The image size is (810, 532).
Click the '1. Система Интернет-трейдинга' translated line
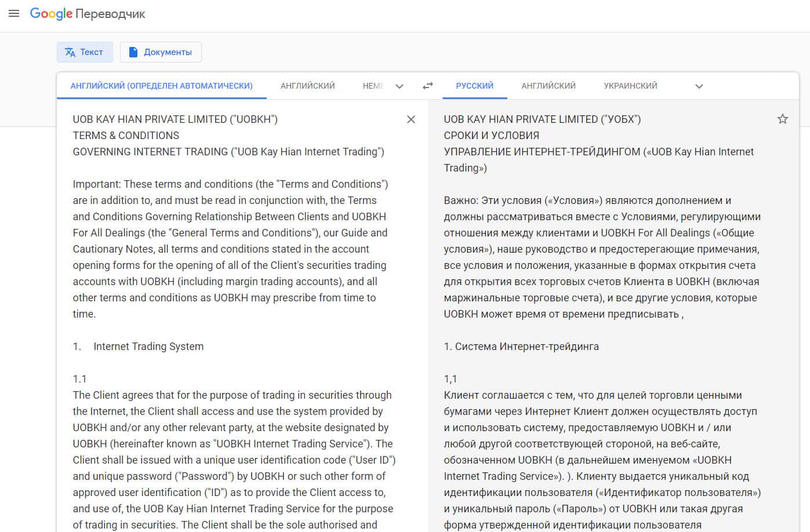click(521, 347)
